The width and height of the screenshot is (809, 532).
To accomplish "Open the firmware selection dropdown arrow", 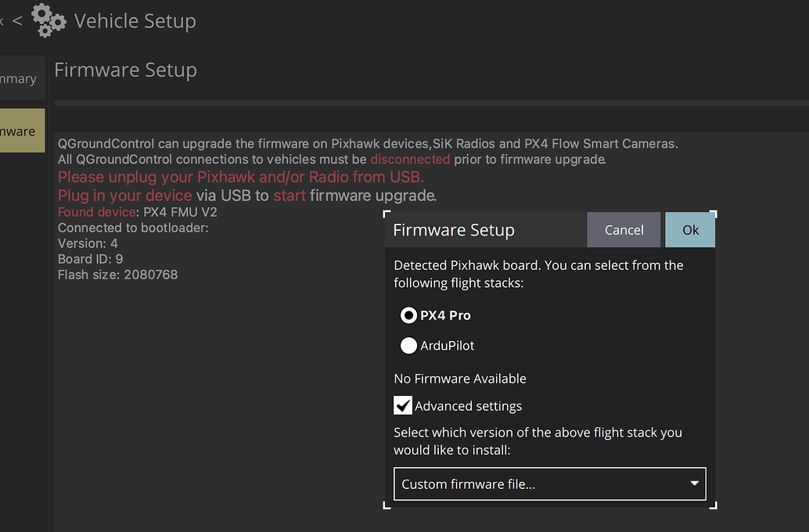I will pos(693,483).
